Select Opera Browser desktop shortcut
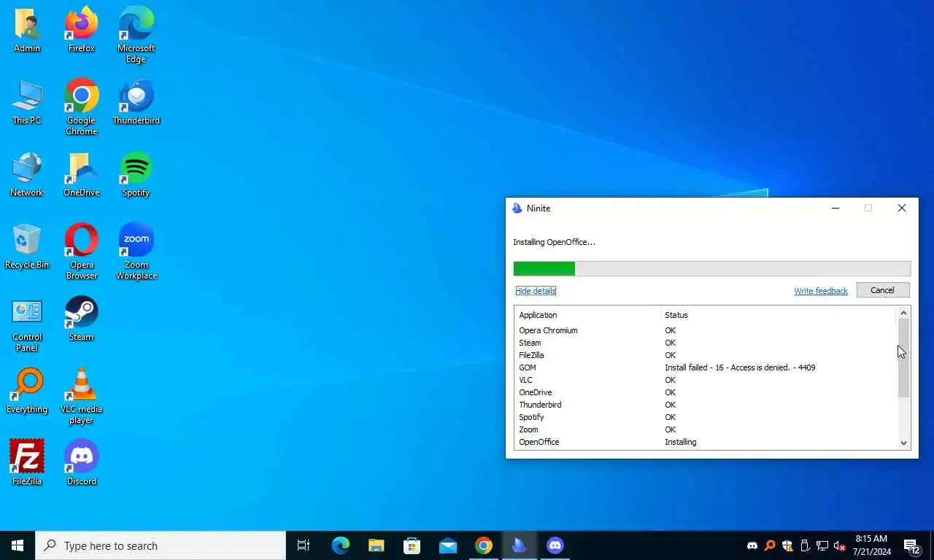934x560 pixels. pyautogui.click(x=82, y=252)
